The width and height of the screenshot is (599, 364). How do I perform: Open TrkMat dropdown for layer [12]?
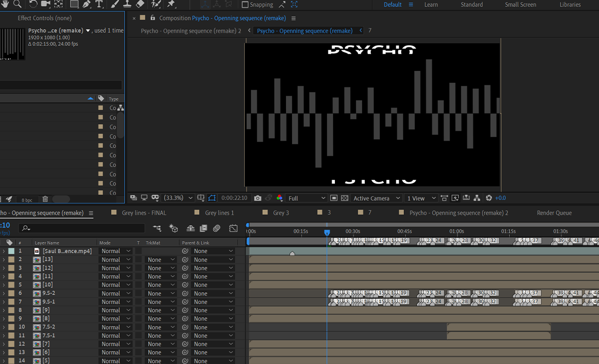click(x=161, y=268)
